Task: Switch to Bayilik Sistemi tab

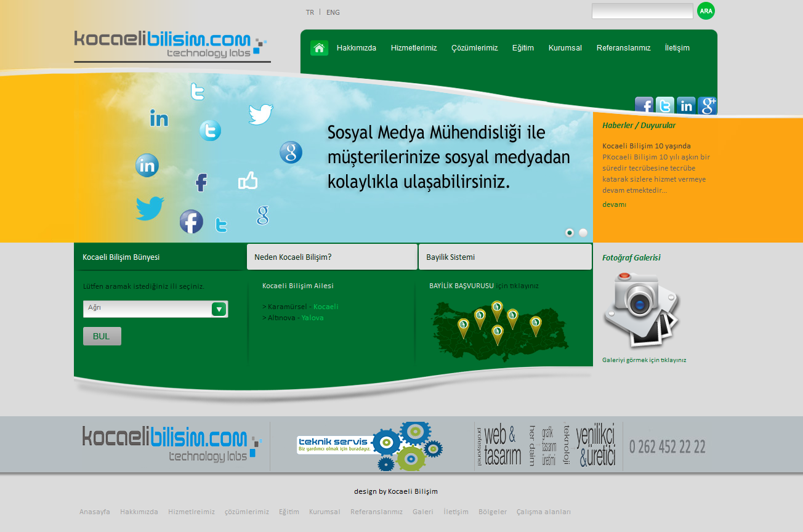Action: click(505, 257)
